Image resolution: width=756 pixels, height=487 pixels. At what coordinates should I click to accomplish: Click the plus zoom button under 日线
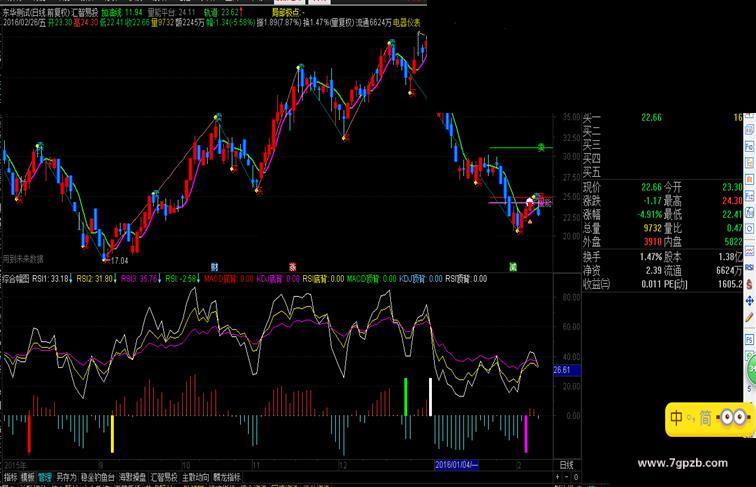coord(558,477)
